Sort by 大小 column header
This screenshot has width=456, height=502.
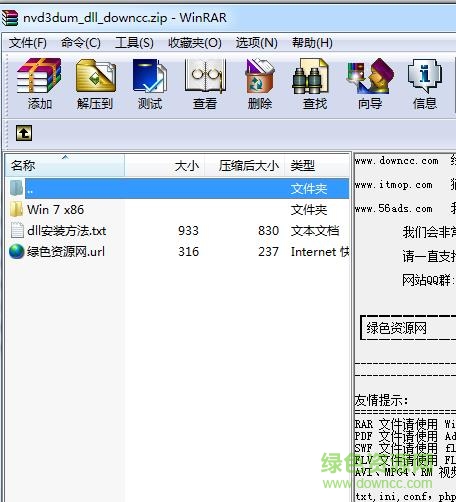165,165
